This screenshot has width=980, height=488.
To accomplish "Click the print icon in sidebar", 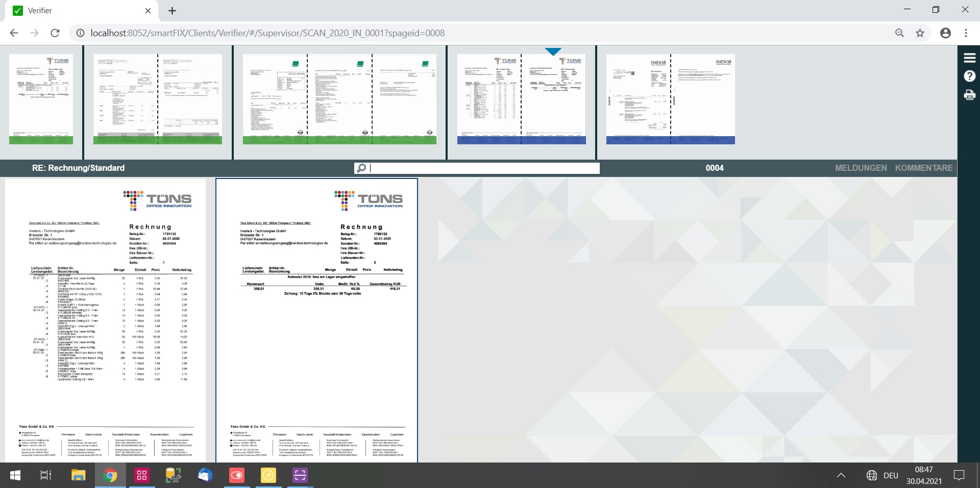I will point(969,95).
